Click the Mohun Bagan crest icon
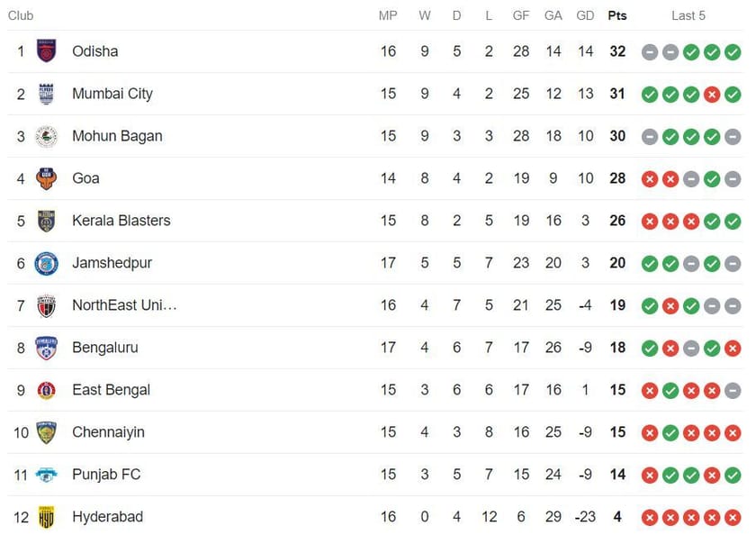This screenshot has width=756, height=535. pyautogui.click(x=46, y=136)
